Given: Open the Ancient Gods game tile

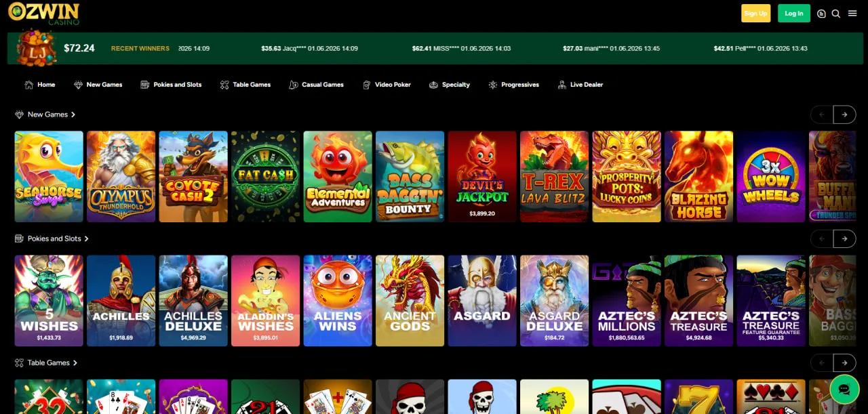Looking at the screenshot, I should click(410, 300).
